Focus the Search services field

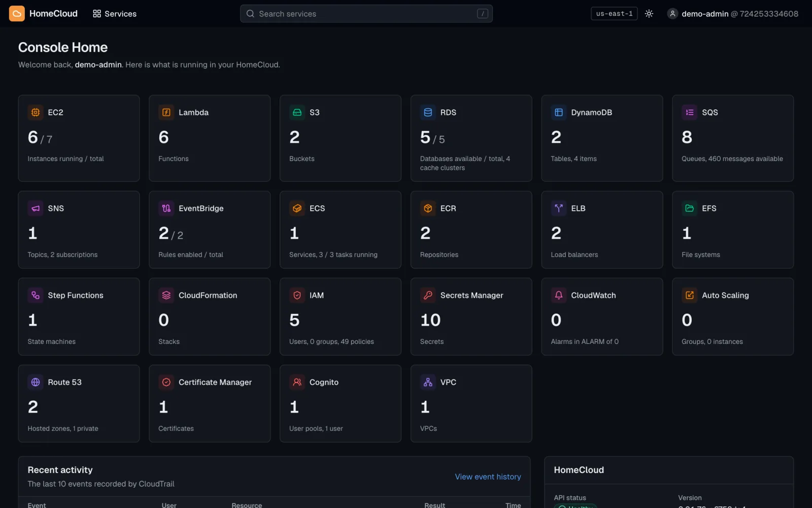(366, 14)
